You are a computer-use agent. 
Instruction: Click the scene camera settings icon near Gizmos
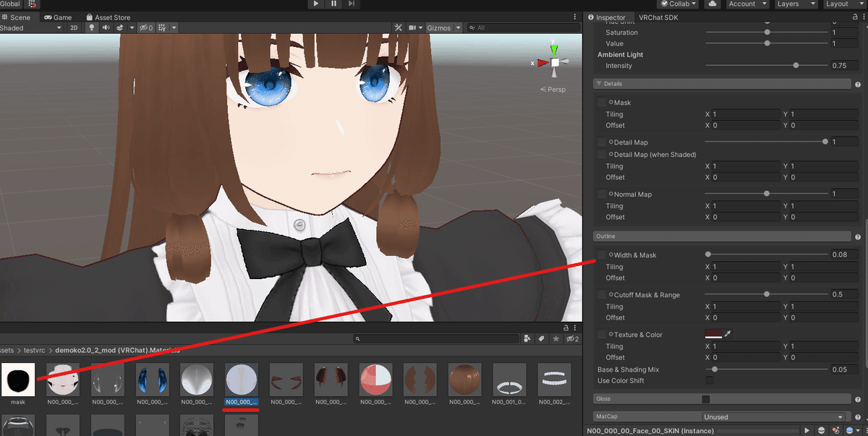[414, 27]
